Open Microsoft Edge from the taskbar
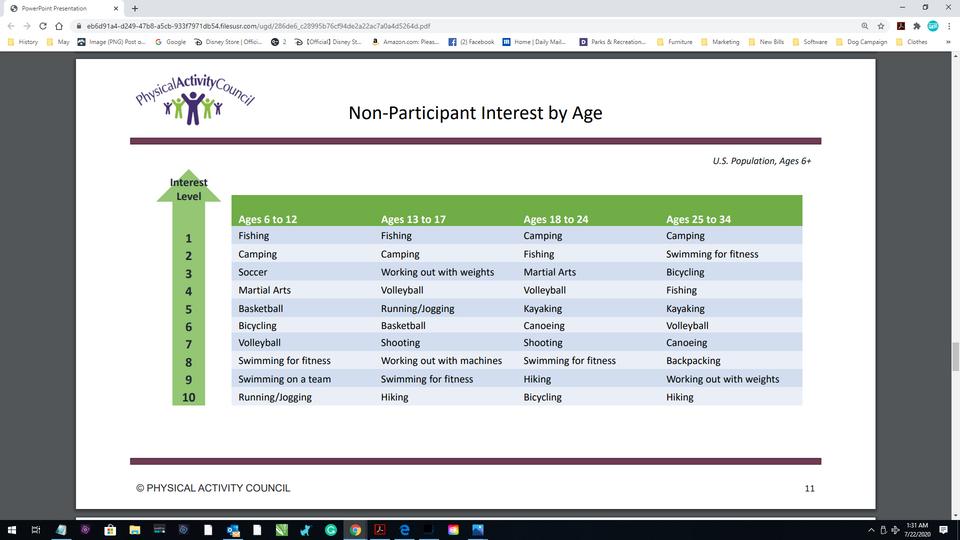 click(404, 530)
